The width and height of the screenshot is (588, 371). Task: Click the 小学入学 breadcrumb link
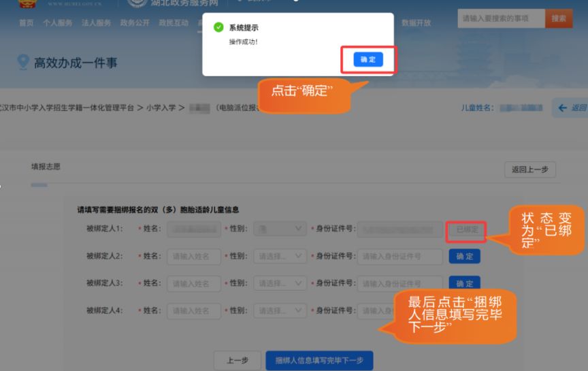[x=161, y=108]
